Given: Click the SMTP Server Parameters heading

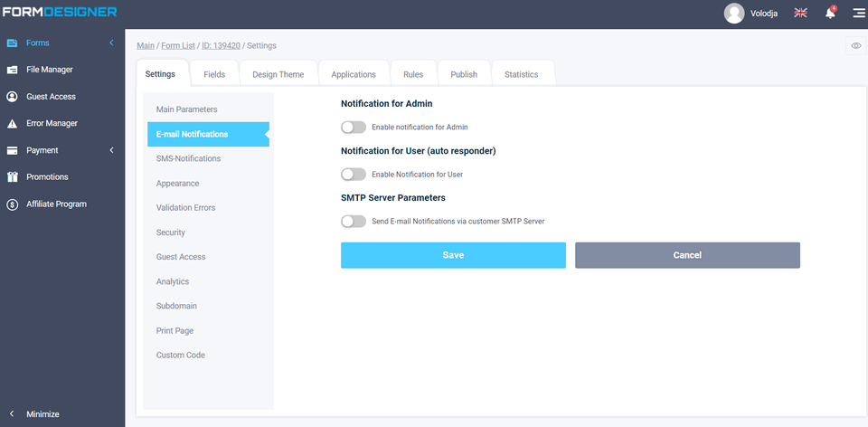Looking at the screenshot, I should click(x=393, y=198).
